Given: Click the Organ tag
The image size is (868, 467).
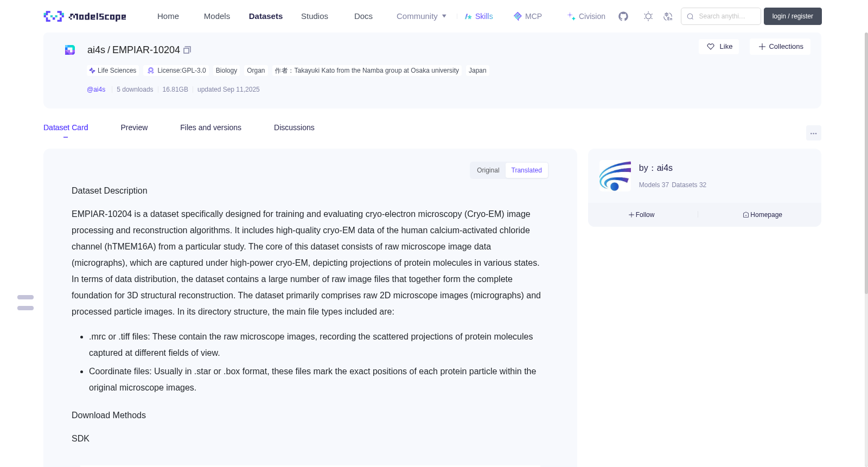Looking at the screenshot, I should (256, 71).
